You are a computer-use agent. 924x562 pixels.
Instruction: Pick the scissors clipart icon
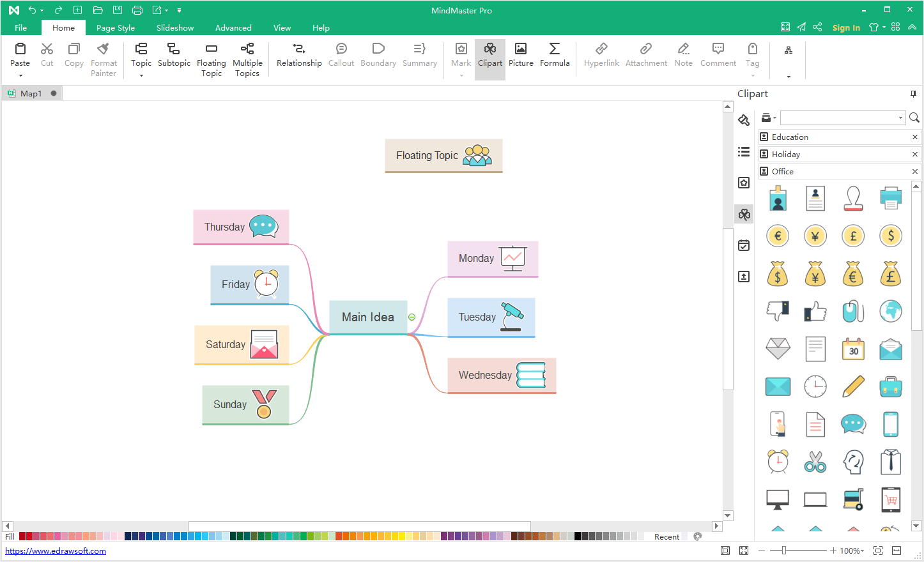(x=815, y=462)
